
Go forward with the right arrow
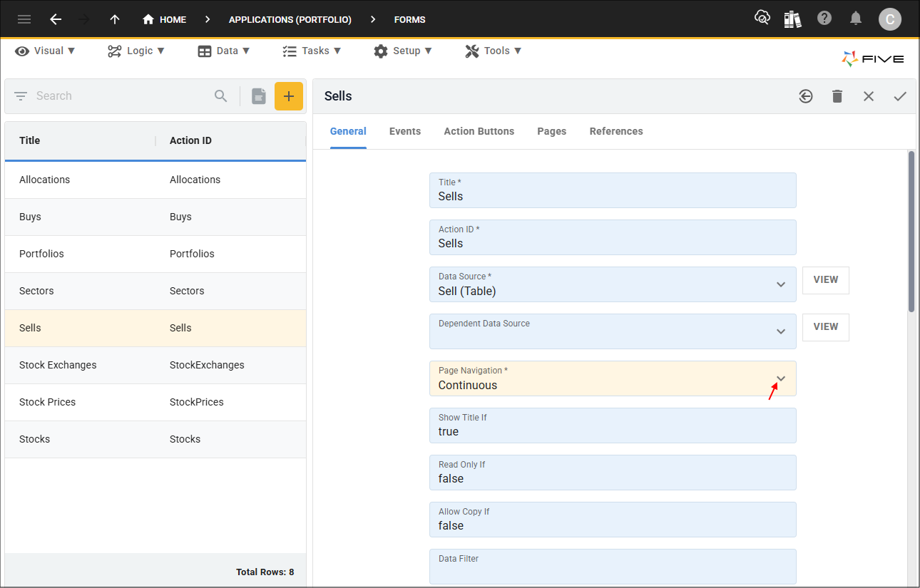click(84, 19)
